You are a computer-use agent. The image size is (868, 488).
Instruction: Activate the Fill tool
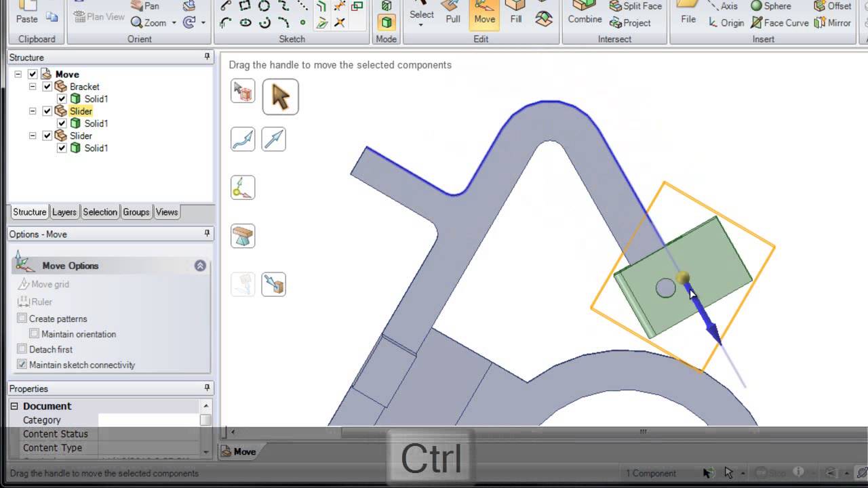(516, 13)
